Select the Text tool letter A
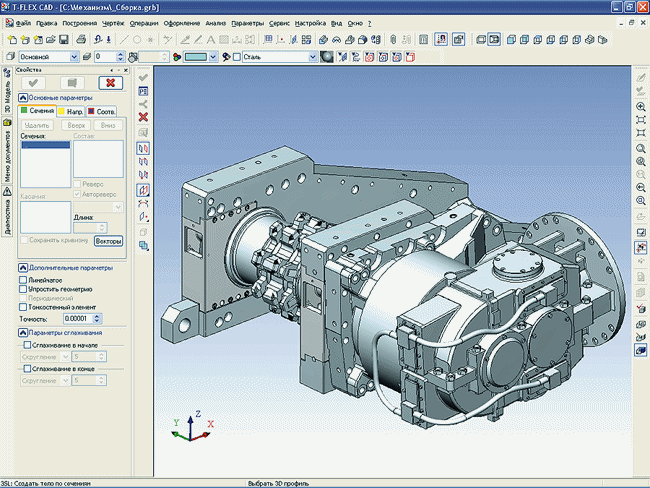The height and width of the screenshot is (488, 650). point(211,40)
